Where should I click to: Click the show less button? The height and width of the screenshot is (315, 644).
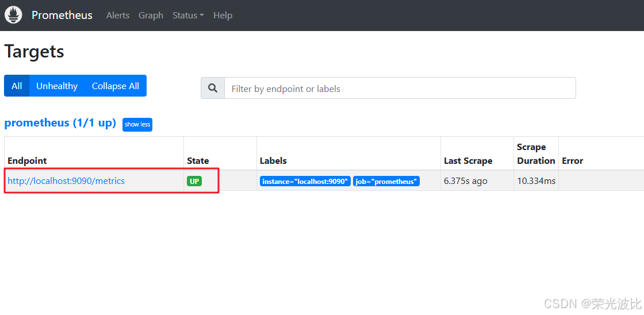click(x=137, y=124)
